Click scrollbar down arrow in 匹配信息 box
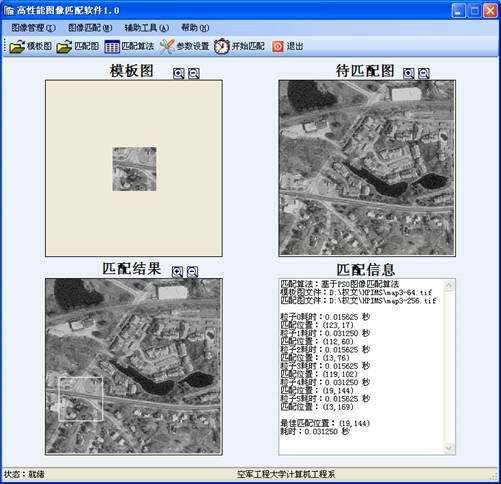 pyautogui.click(x=449, y=448)
